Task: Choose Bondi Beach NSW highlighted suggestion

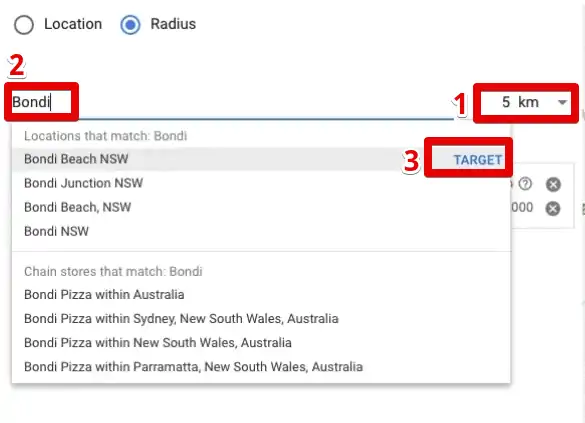Action: pyautogui.click(x=76, y=159)
